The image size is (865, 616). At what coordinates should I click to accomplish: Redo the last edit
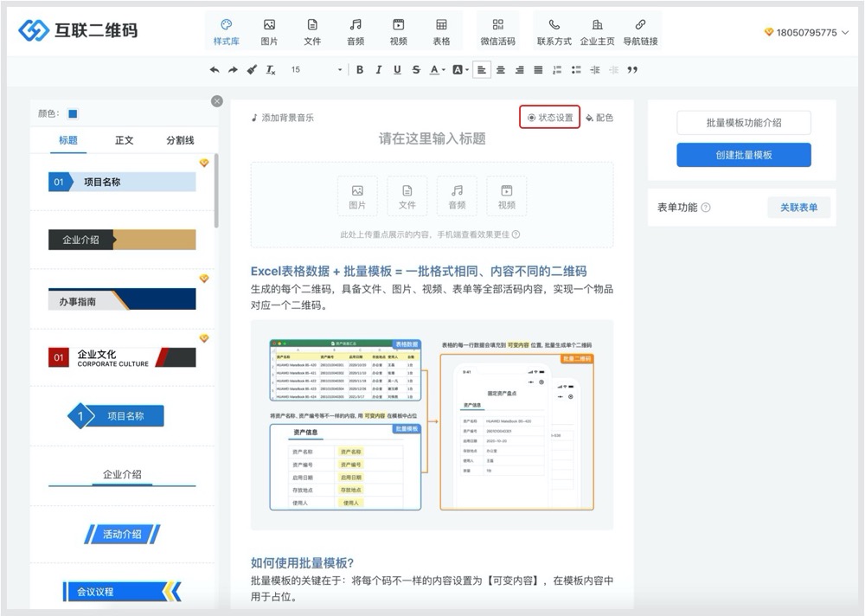point(234,69)
